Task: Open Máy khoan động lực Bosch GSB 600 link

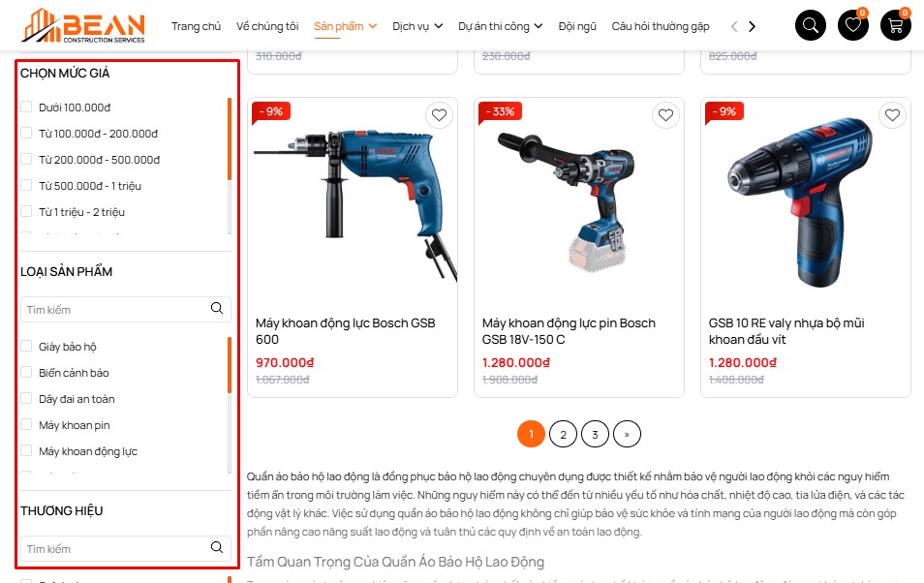Action: 346,331
